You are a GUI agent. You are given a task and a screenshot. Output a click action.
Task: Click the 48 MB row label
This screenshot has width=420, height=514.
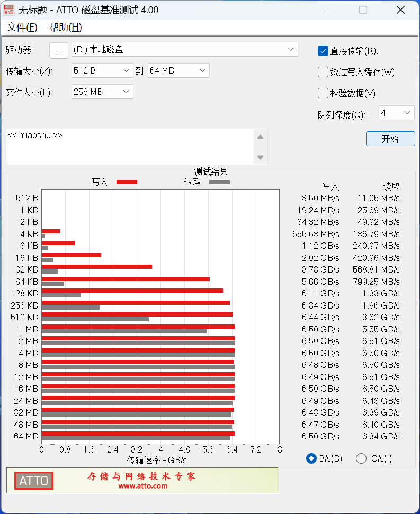(x=26, y=425)
